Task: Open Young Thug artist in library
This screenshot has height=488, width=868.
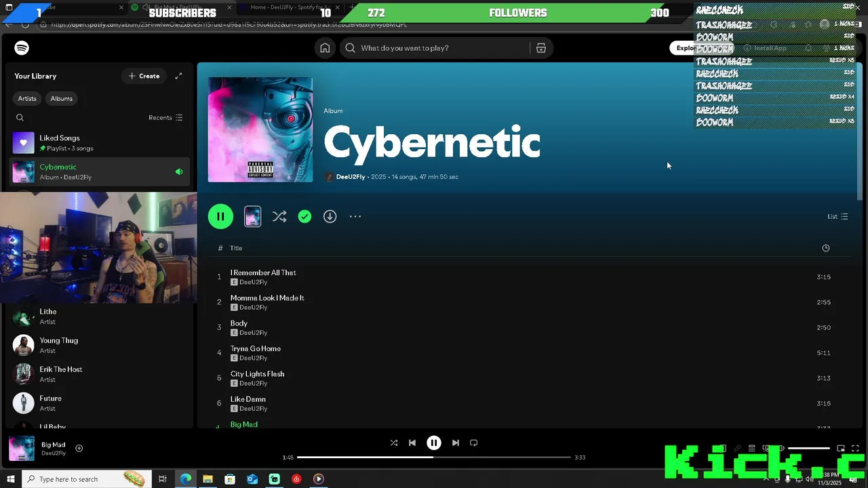Action: (x=99, y=345)
